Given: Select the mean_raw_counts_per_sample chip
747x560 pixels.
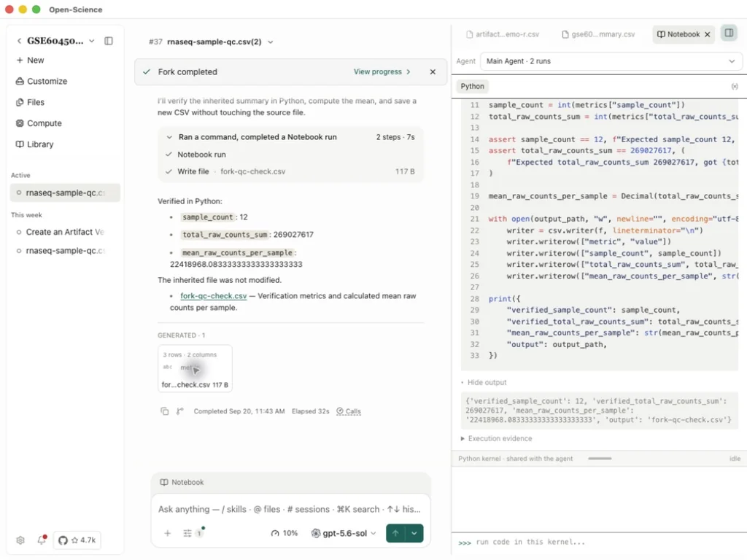Looking at the screenshot, I should point(237,253).
